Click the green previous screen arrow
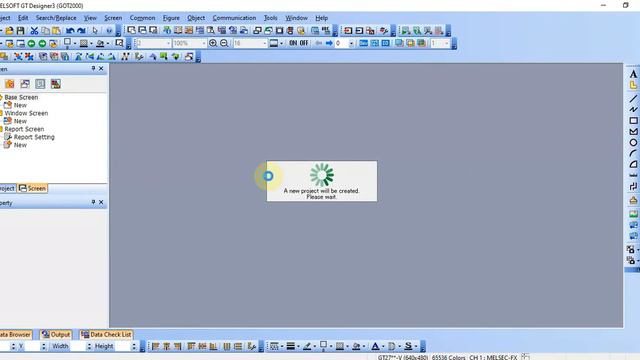 (31, 43)
